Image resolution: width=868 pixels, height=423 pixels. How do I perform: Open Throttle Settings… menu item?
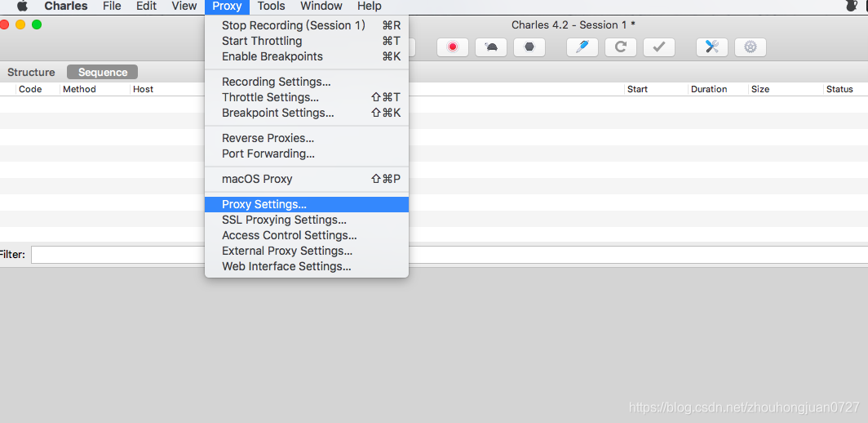click(307, 97)
